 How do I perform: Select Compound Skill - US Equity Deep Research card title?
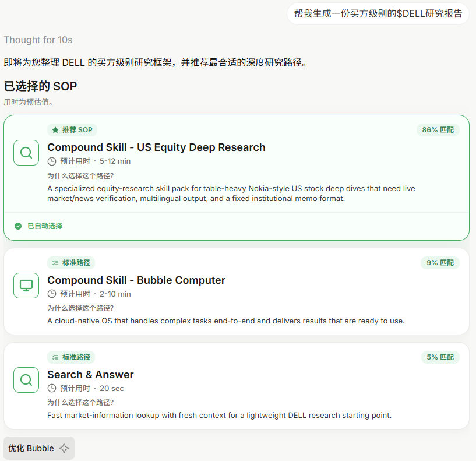156,147
